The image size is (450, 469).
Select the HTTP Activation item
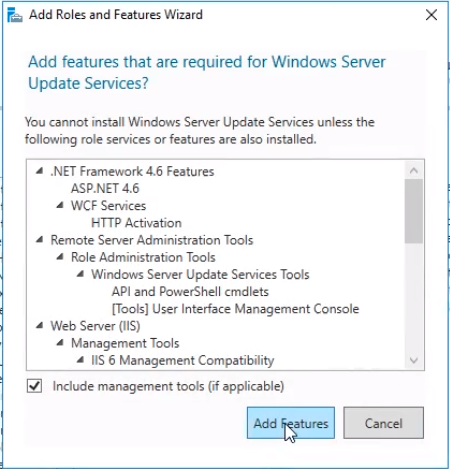[136, 223]
